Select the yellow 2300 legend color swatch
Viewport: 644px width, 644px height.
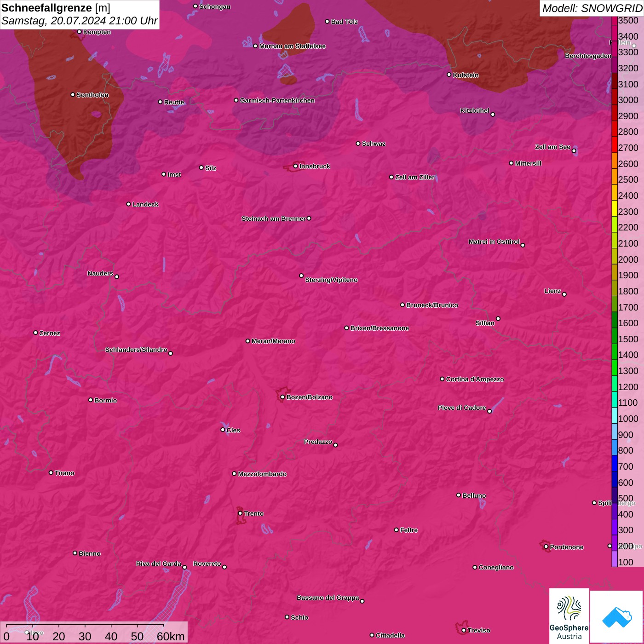[615, 208]
